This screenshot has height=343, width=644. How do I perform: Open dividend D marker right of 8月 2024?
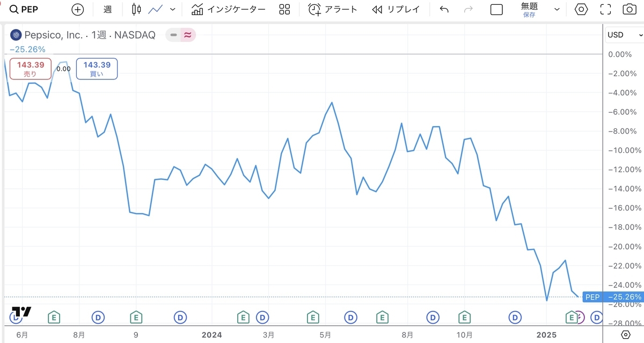pos(433,317)
